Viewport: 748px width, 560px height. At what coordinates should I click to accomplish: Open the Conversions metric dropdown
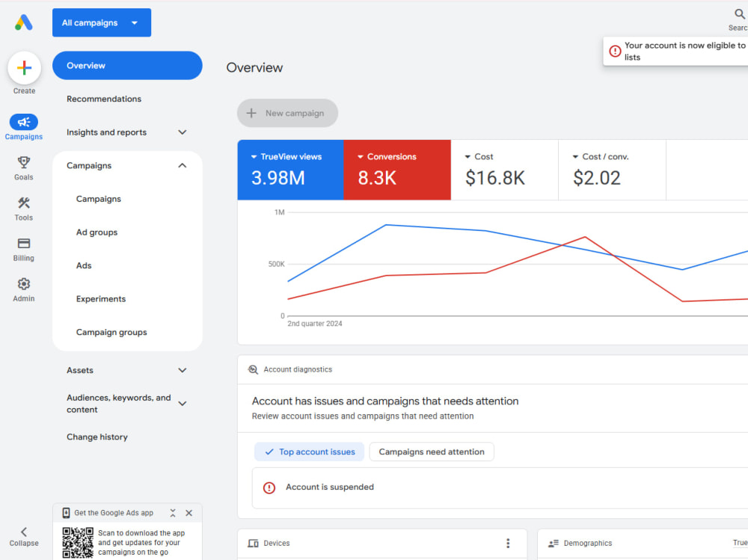click(361, 156)
